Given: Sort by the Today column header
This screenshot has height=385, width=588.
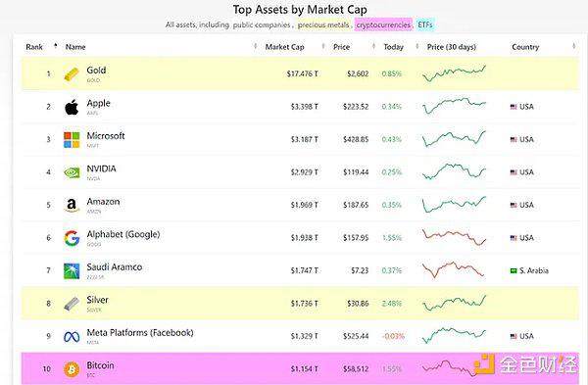Looking at the screenshot, I should click(393, 47).
